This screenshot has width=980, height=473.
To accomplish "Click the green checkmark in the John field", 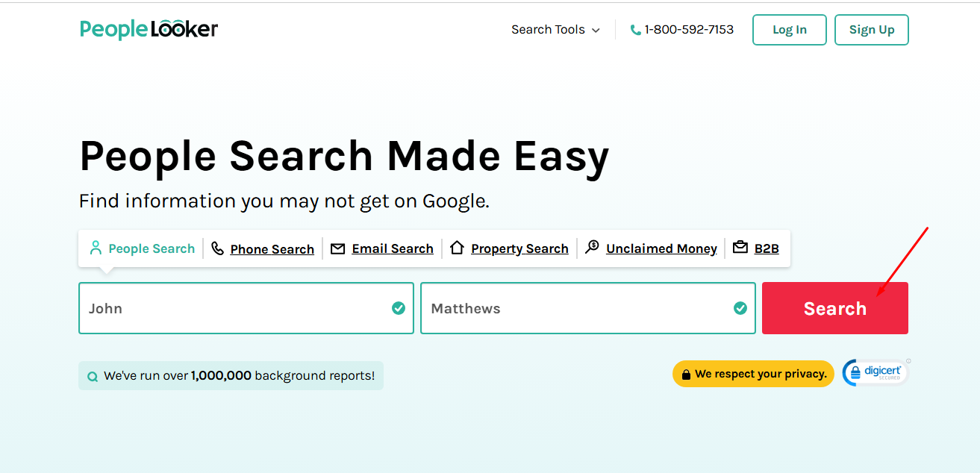I will tap(399, 308).
